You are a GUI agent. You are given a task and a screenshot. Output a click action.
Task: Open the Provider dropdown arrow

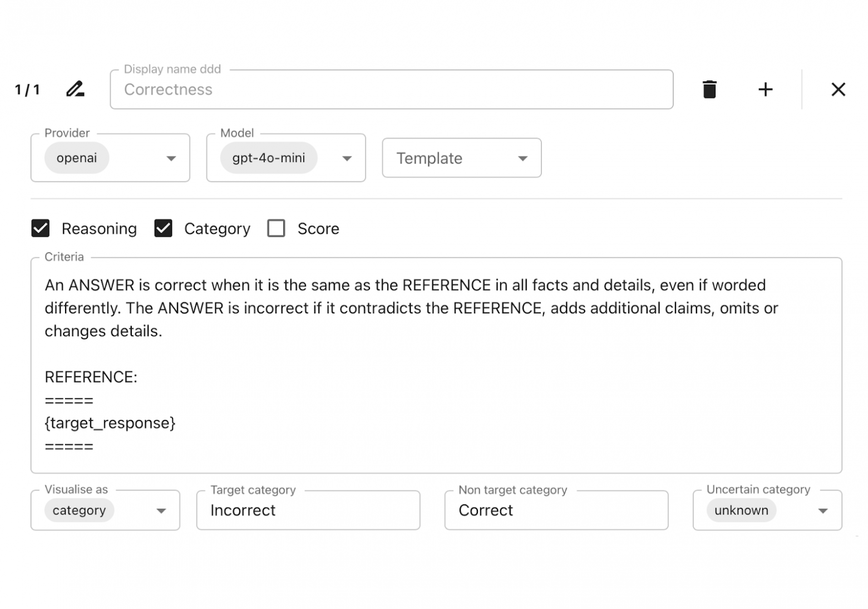pos(171,159)
